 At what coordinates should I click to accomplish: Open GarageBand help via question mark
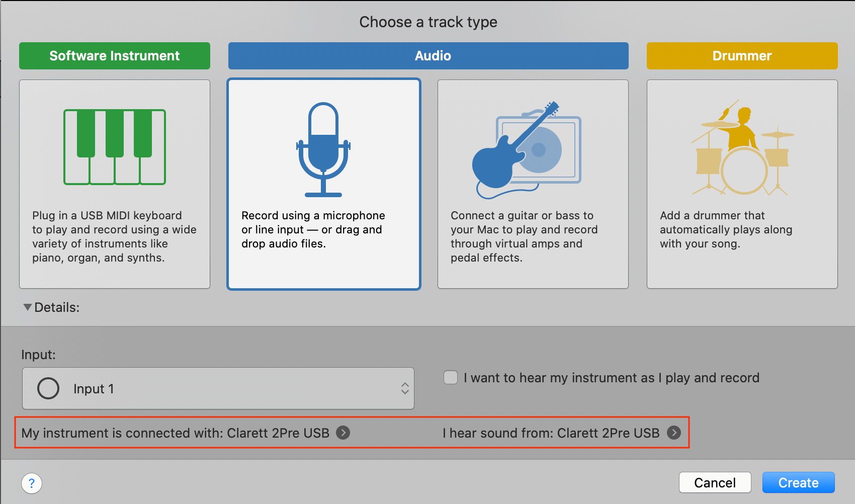coord(32,483)
